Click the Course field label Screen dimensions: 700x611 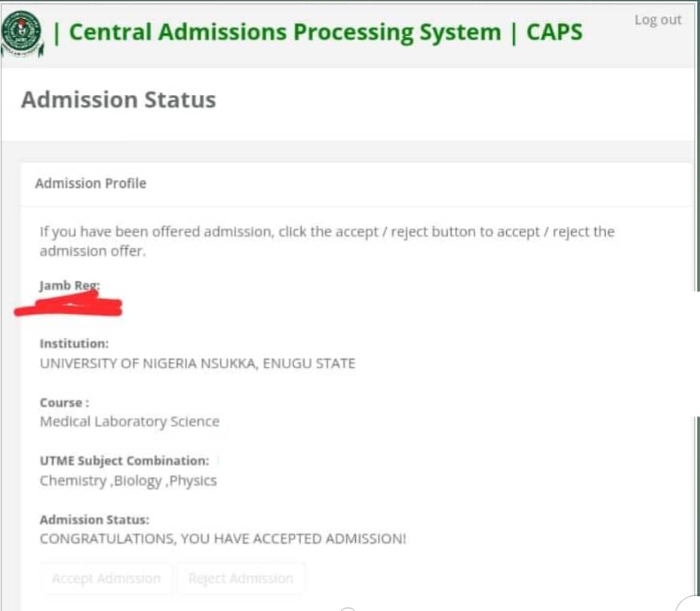(x=64, y=402)
